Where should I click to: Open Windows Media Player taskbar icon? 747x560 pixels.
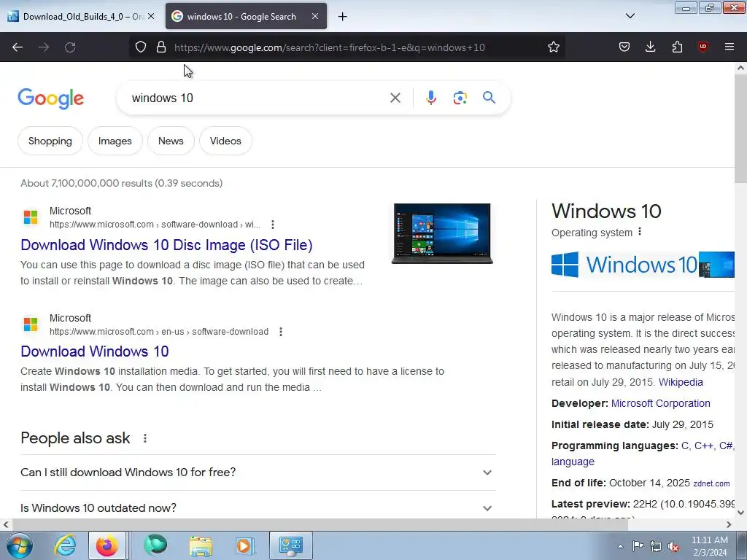click(x=245, y=545)
